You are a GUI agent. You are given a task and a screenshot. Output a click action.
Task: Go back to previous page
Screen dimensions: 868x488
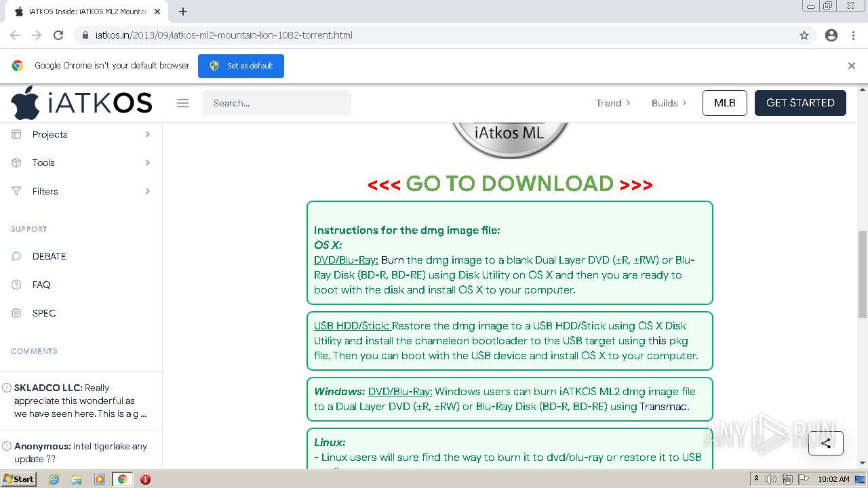click(x=15, y=35)
